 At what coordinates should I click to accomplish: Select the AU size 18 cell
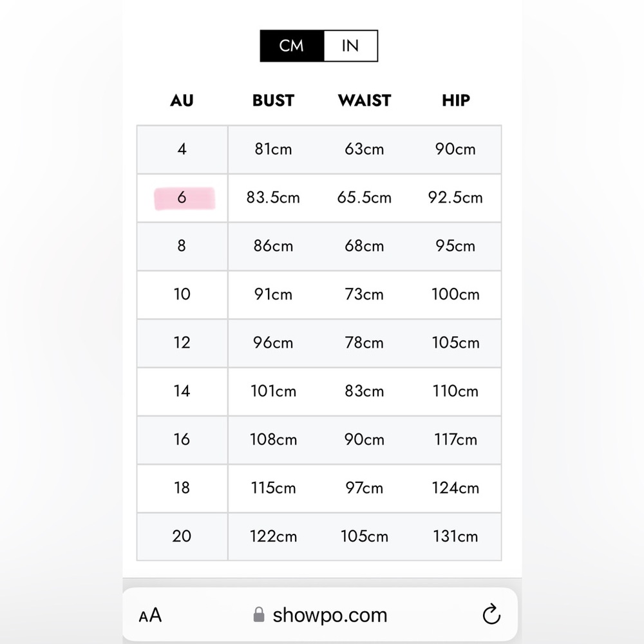coord(182,488)
